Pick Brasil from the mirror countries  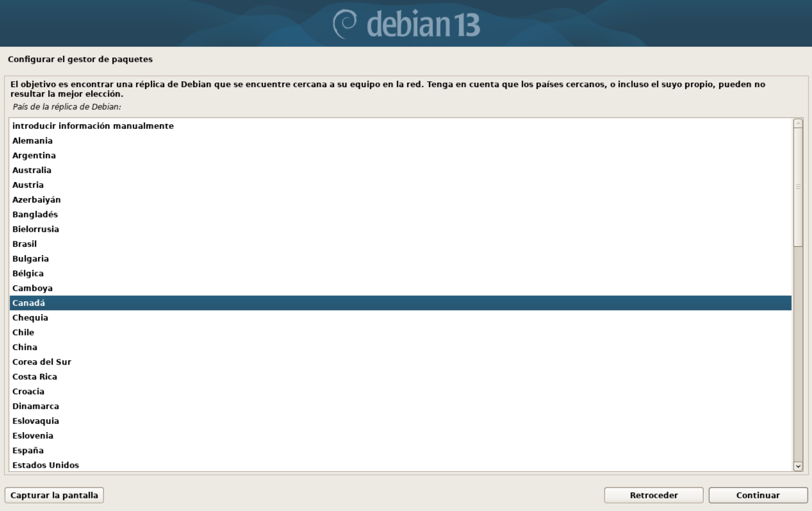(x=401, y=244)
